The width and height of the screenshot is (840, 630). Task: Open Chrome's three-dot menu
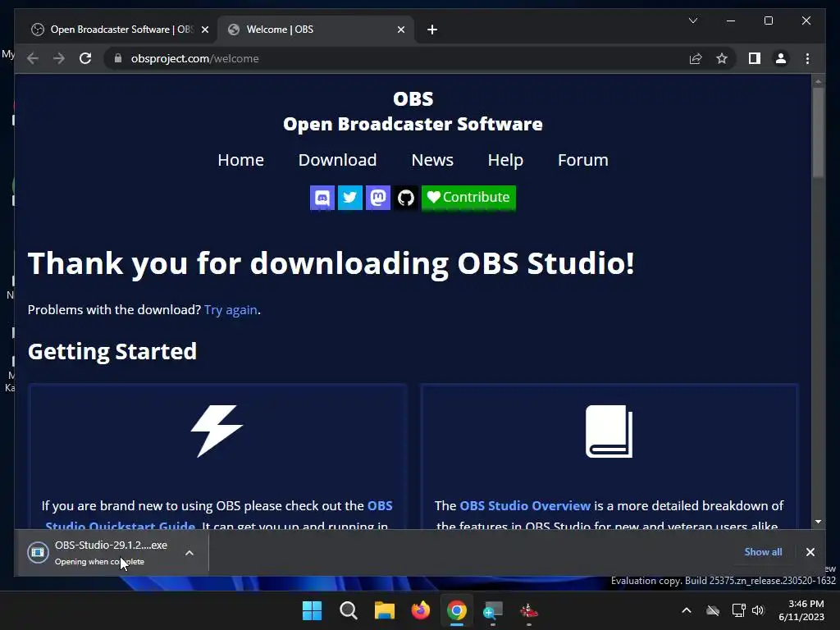(807, 58)
